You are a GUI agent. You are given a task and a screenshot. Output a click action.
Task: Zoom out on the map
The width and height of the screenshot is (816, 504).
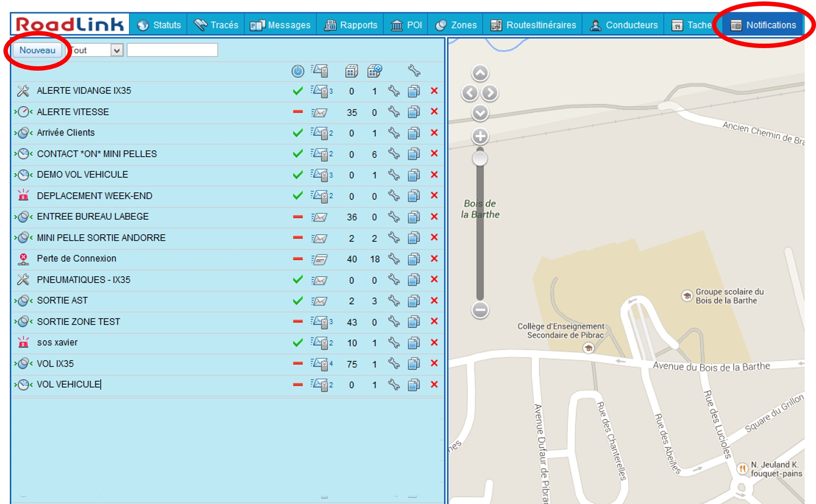[x=480, y=310]
